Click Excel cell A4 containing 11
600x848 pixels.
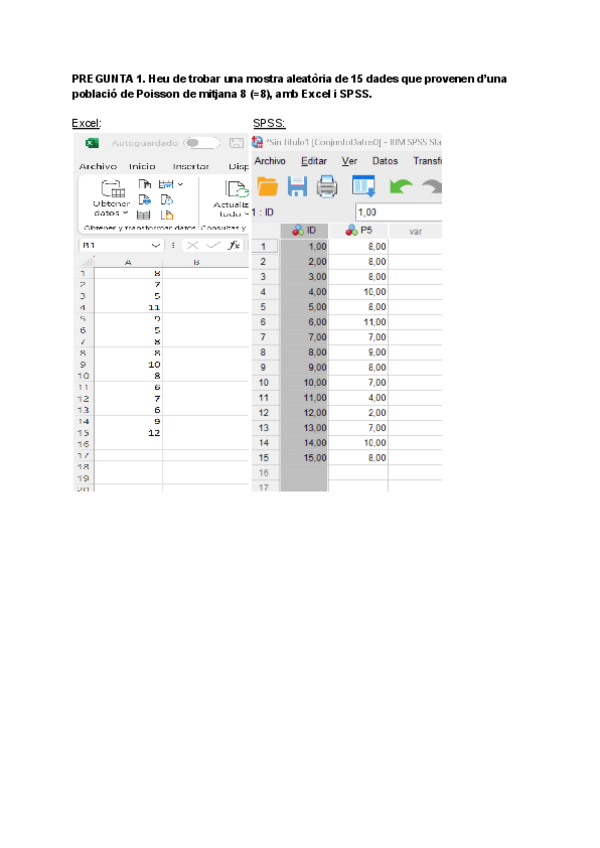(x=128, y=307)
